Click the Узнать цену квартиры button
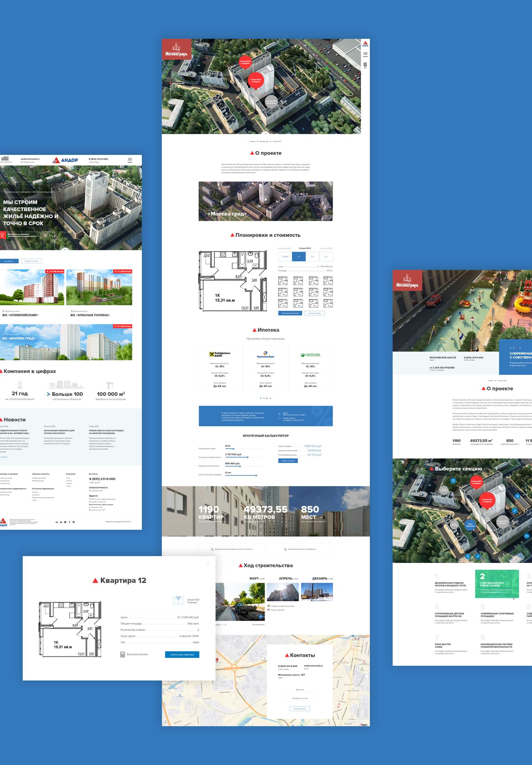The image size is (532, 765). (182, 654)
